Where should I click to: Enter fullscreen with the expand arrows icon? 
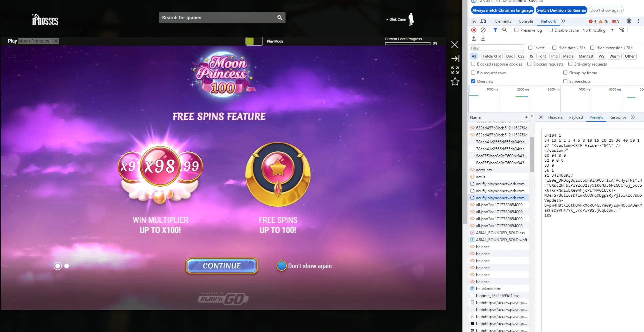click(x=455, y=70)
